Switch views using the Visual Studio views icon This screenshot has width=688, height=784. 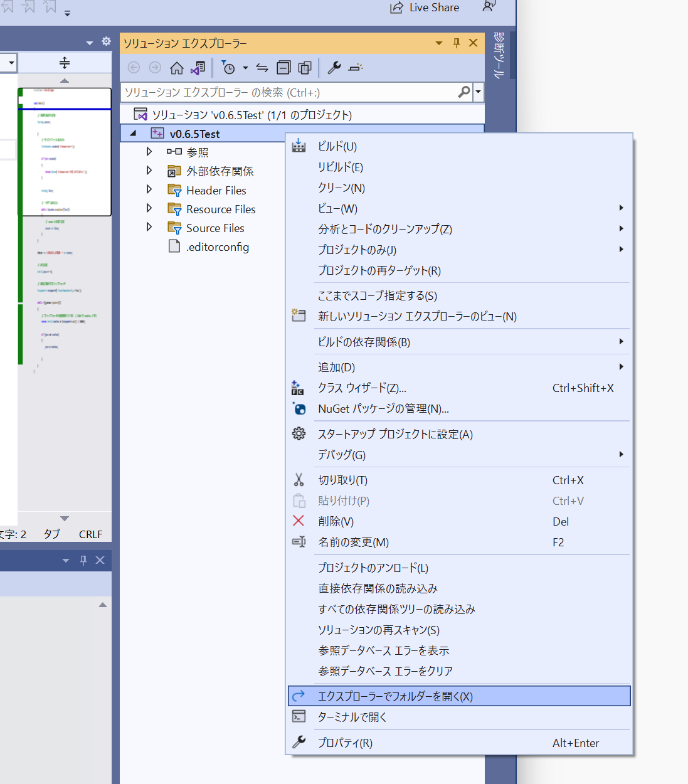tap(198, 68)
